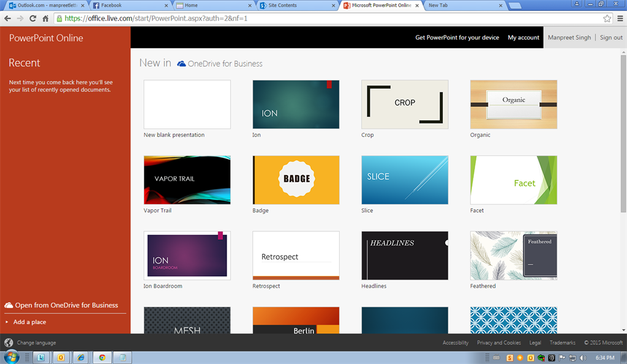Open the Privacy and Cookies link

pos(498,343)
